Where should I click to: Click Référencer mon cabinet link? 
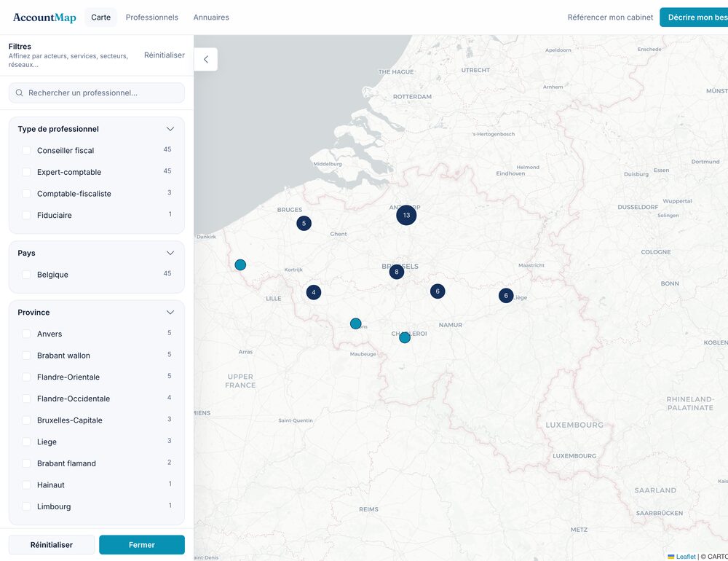tap(610, 17)
